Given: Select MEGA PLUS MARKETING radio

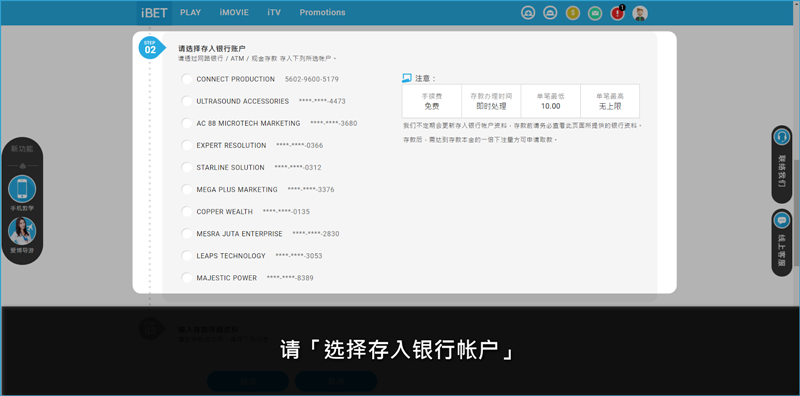Looking at the screenshot, I should (x=187, y=189).
